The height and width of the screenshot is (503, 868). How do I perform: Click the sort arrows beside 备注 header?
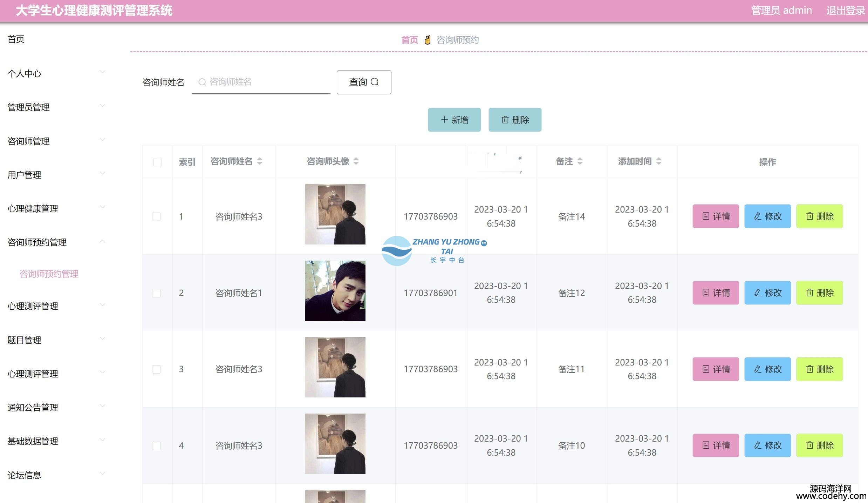pos(580,161)
